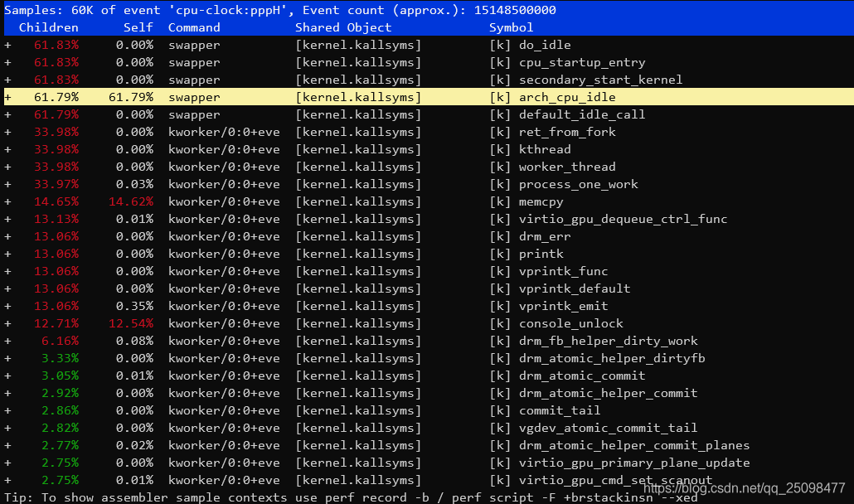
Task: Expand drm_fb_helper_dirty_work entry
Action: pyautogui.click(x=7, y=341)
